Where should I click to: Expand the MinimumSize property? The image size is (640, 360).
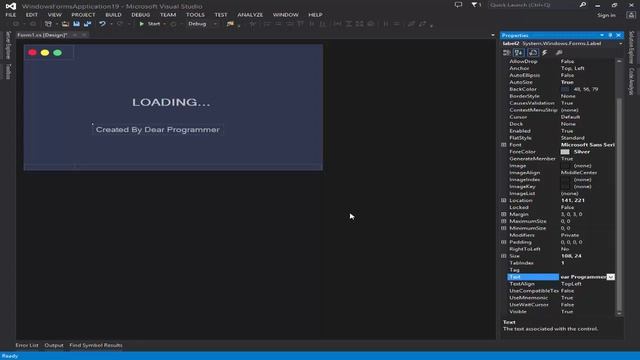pos(504,228)
